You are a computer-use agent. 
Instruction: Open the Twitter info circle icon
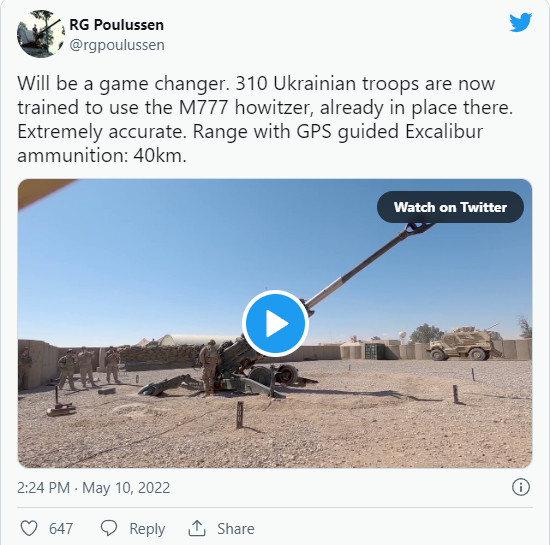(521, 487)
